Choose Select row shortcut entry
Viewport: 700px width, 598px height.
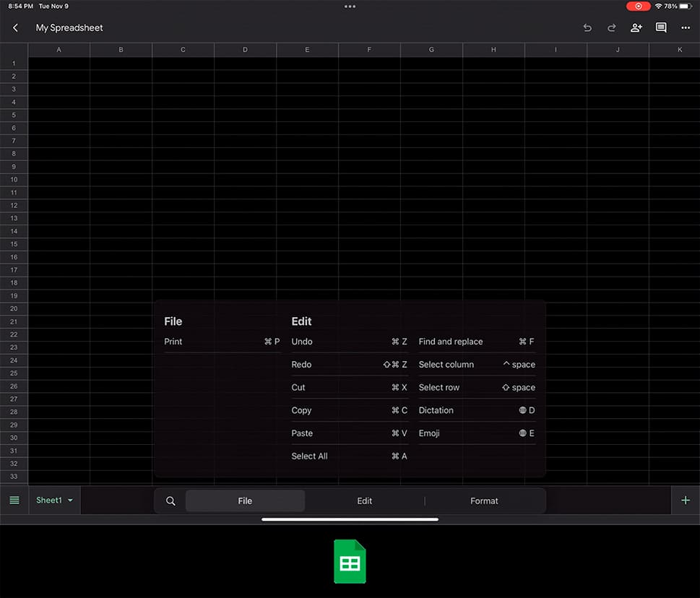point(477,387)
